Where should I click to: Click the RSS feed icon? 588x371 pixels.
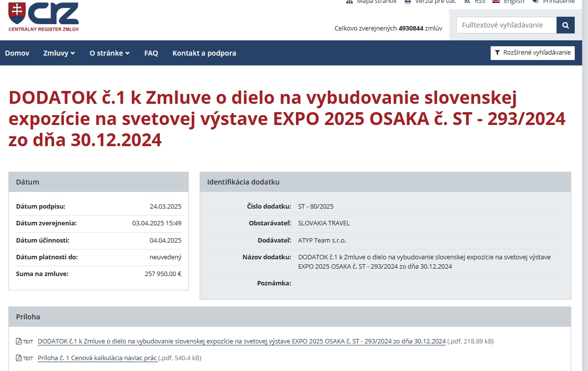coord(467,1)
